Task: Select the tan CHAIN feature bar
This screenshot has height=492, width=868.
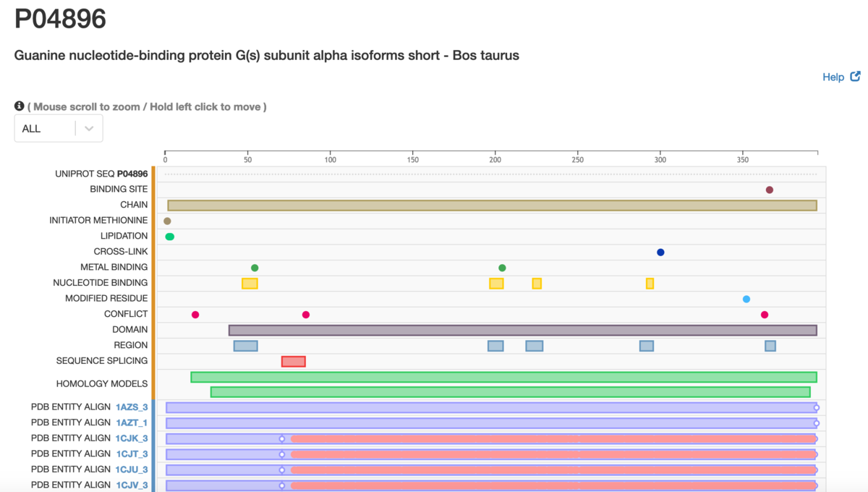Action: (x=492, y=205)
